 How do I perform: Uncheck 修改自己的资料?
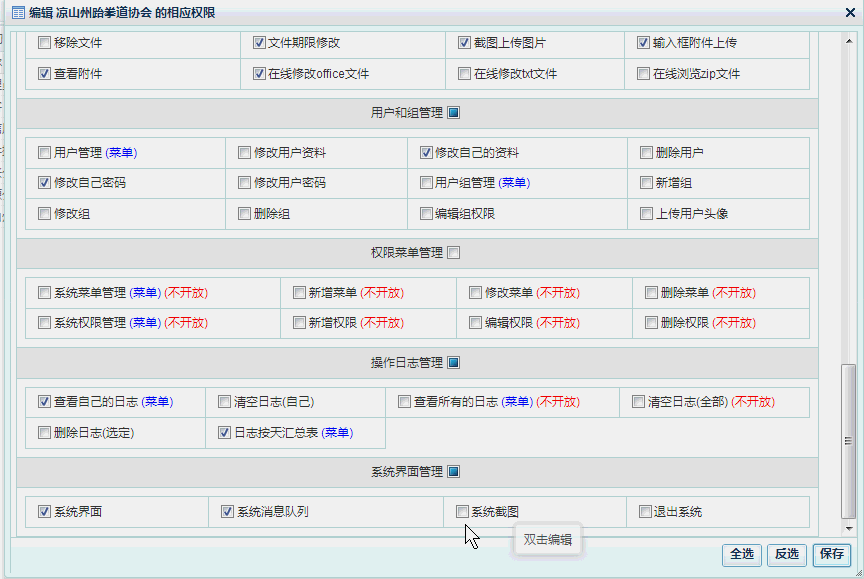pyautogui.click(x=426, y=152)
